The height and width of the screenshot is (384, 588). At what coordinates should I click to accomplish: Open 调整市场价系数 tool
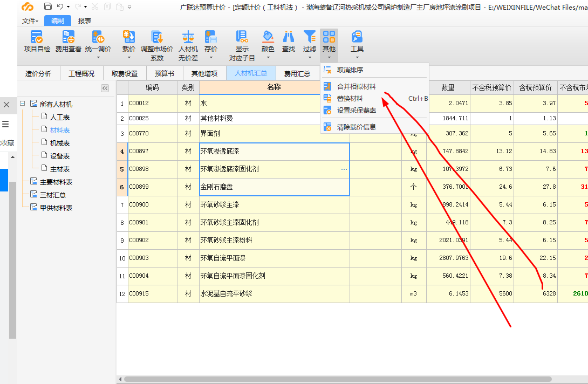(157, 37)
